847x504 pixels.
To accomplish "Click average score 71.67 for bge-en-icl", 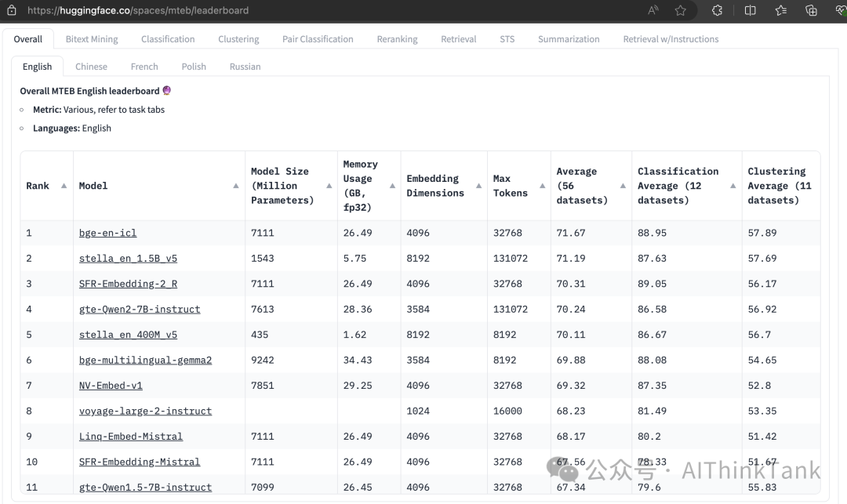I will point(571,233).
